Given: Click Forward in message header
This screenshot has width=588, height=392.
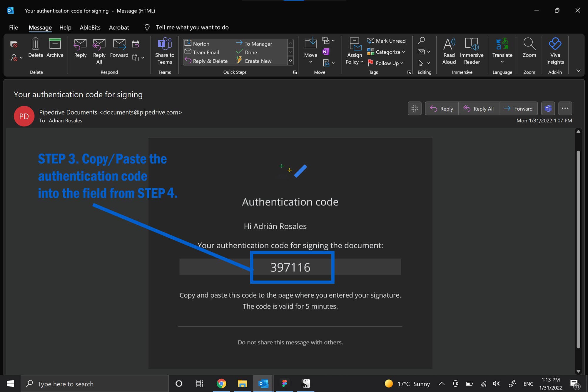Looking at the screenshot, I should click(518, 109).
